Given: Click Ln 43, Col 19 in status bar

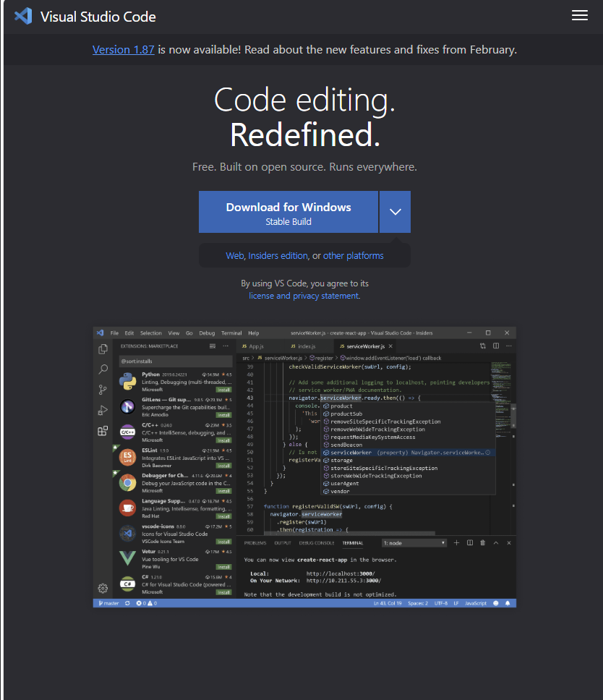Looking at the screenshot, I should (388, 604).
